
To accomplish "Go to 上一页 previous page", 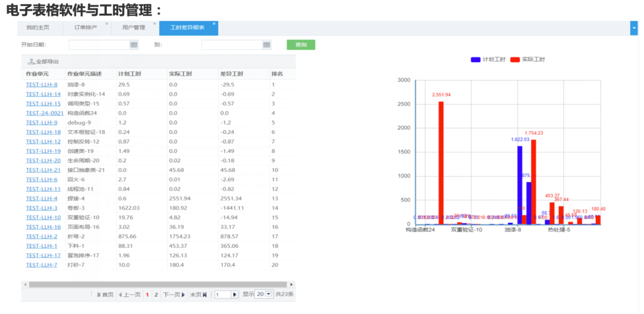I will pos(129,294).
